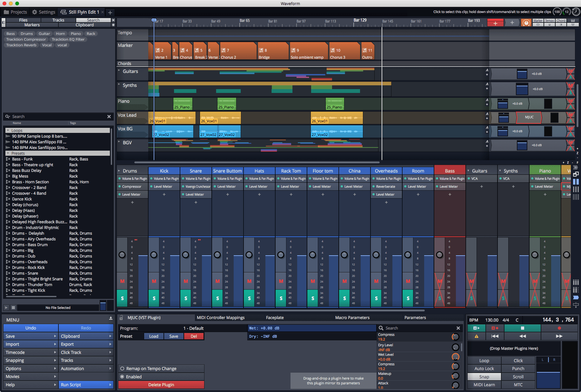Click the fast-forward transport icon
Viewport: 581px width, 392px height.
click(x=559, y=336)
